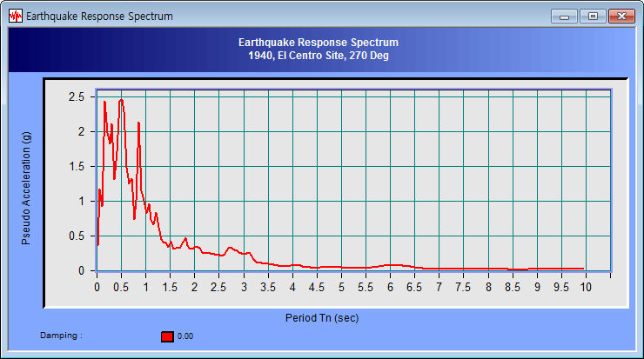Click the 5 tick on period axis
The image size is (644, 359).
point(341,288)
